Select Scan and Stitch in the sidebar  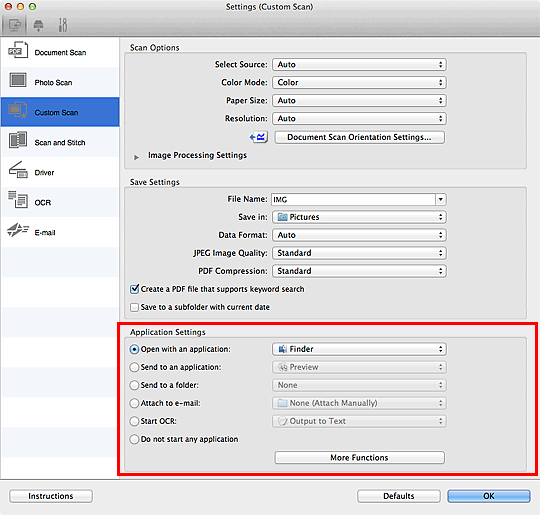point(60,142)
